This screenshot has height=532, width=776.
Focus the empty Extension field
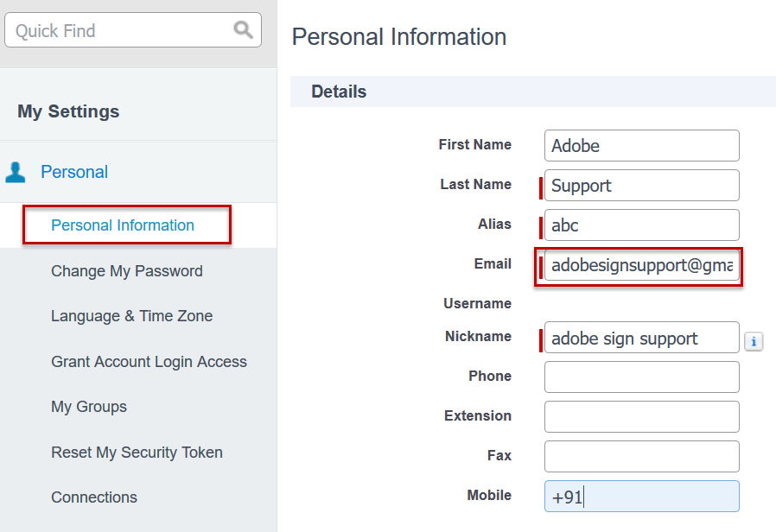[642, 417]
